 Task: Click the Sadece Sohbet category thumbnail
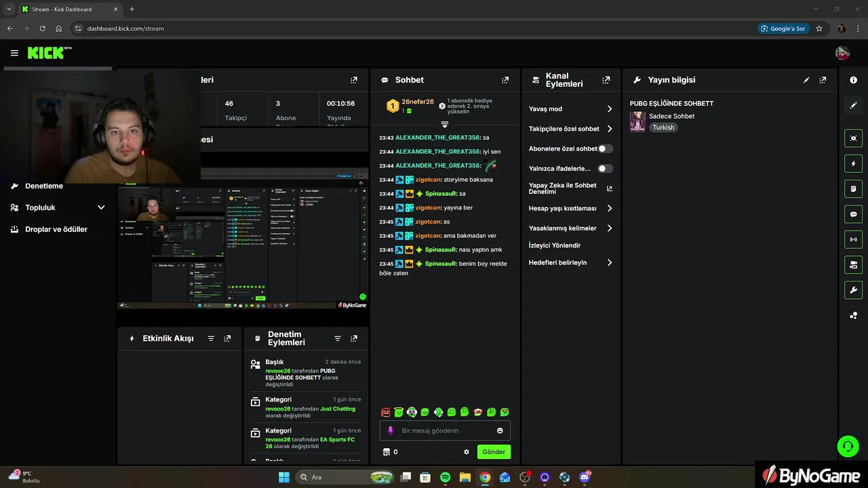click(x=637, y=121)
